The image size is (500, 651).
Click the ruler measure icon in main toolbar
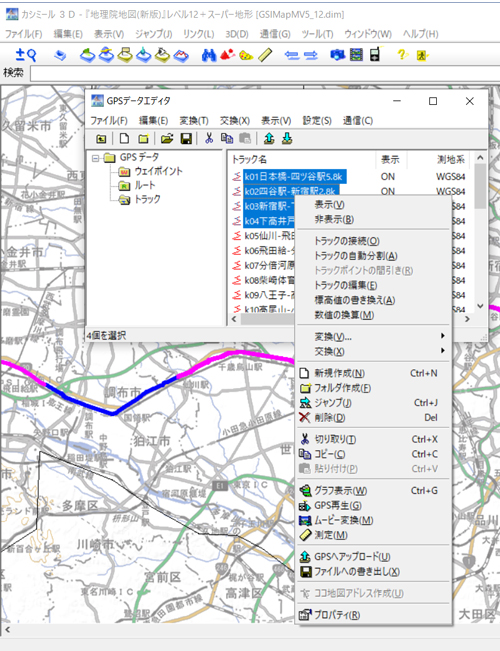(x=265, y=55)
